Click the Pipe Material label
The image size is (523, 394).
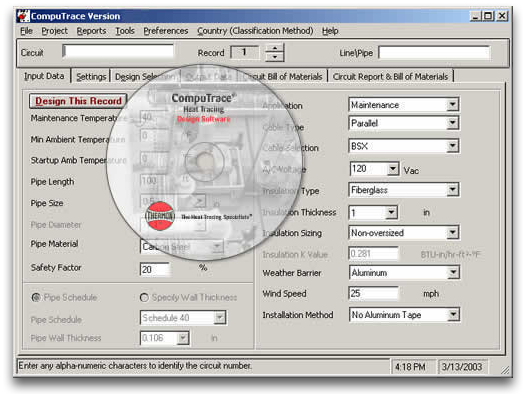[54, 244]
